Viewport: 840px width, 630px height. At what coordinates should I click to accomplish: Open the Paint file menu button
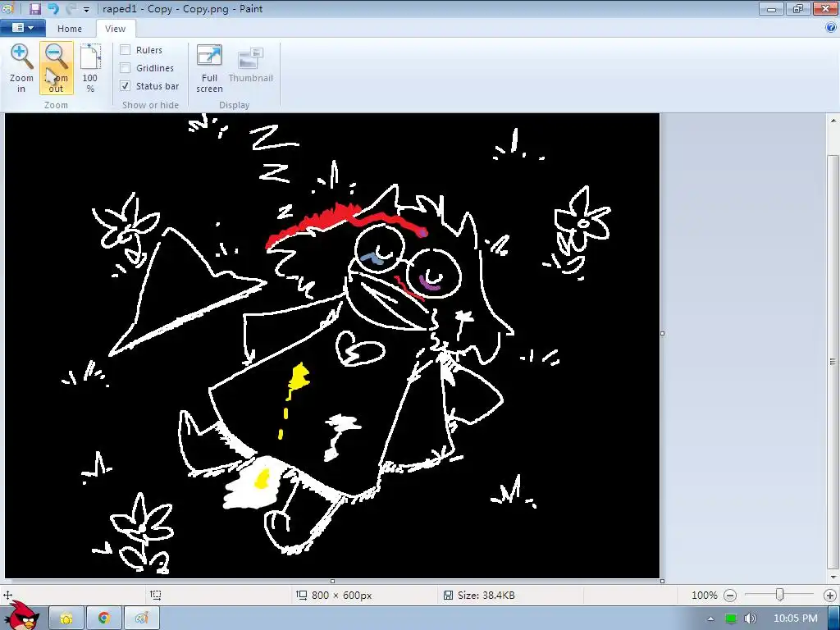click(22, 28)
